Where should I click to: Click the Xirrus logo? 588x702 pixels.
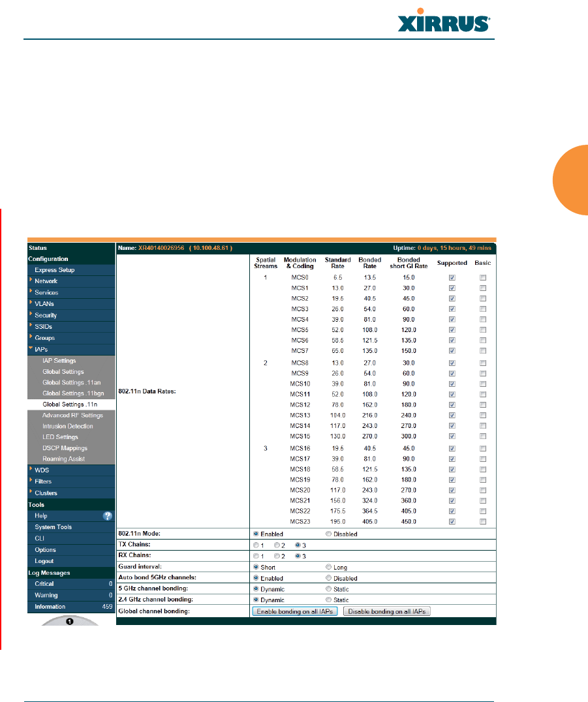(x=444, y=21)
